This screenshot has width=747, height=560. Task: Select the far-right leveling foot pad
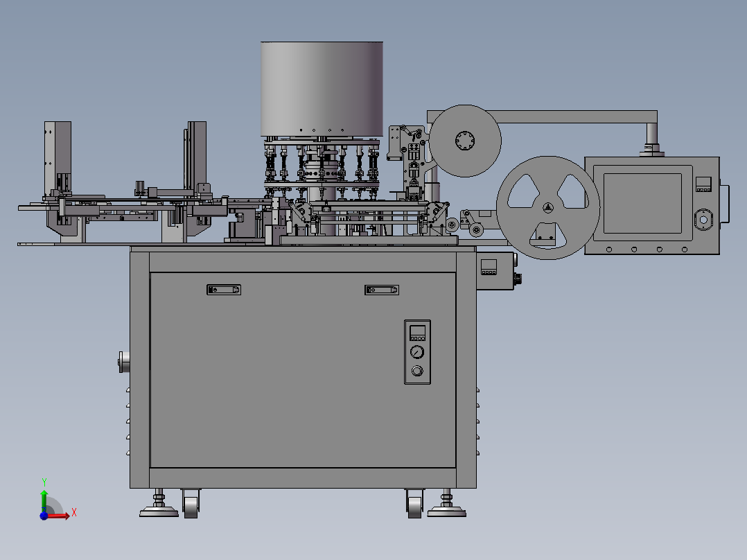click(x=446, y=511)
